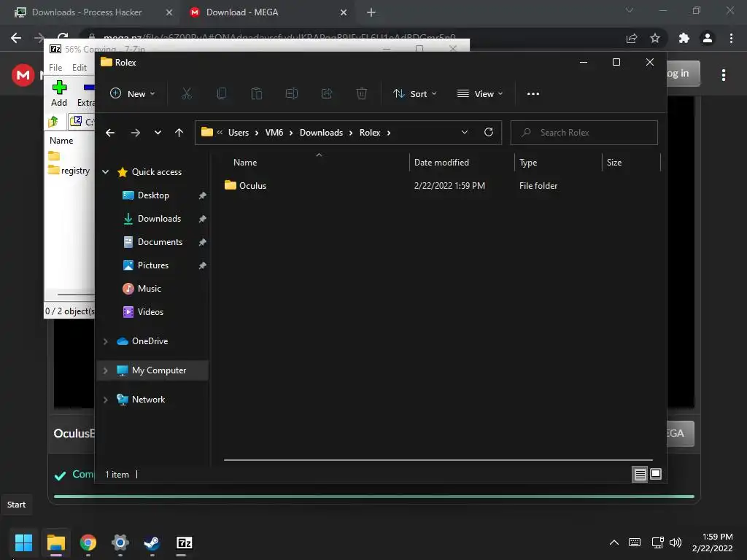Click the Paste clipboard icon in Explorer toolbar
The image size is (747, 560).
257,94
